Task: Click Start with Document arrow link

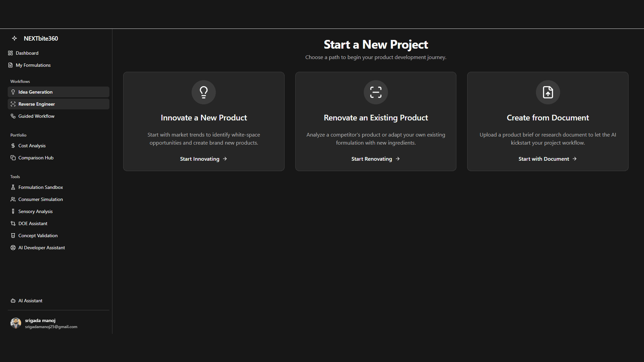Action: tap(547, 159)
